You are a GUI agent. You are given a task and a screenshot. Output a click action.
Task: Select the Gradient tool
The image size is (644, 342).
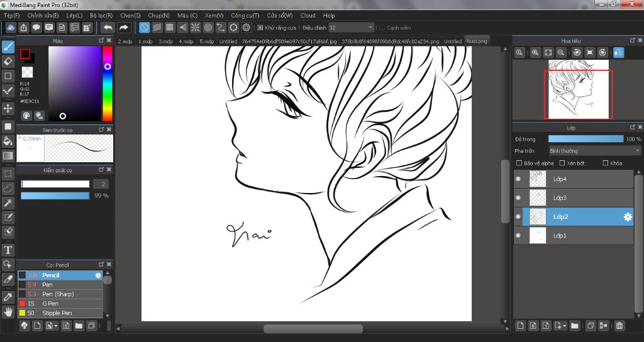coord(8,156)
